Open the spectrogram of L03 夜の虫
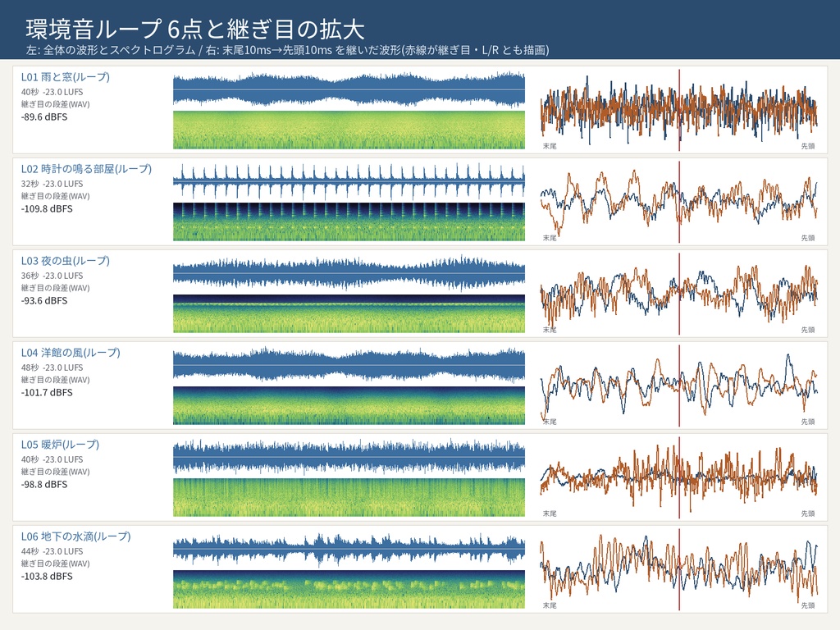840x630 pixels. [349, 313]
